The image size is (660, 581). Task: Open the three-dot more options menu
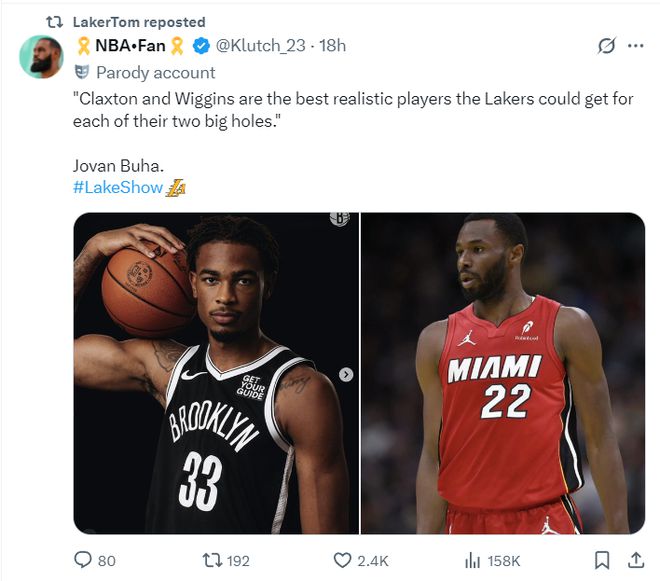(635, 46)
